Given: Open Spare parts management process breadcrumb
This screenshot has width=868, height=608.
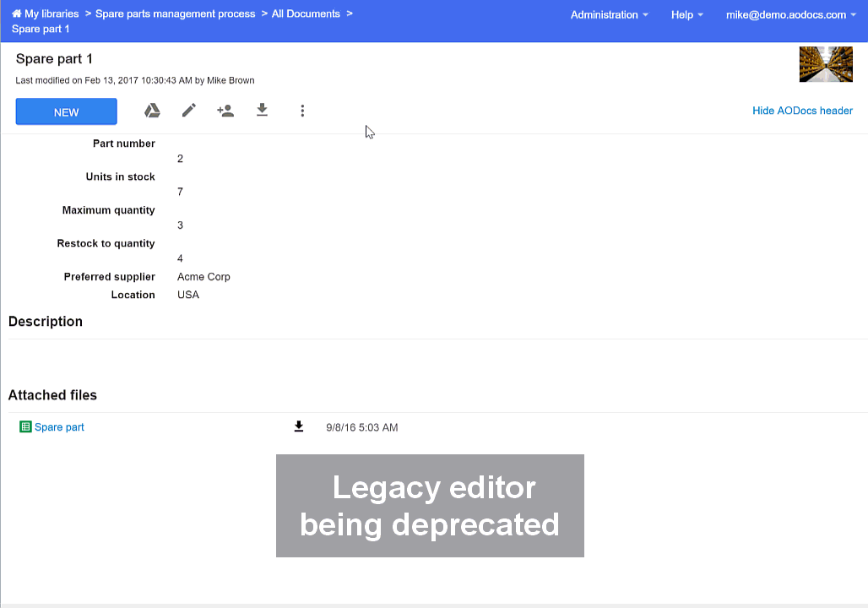Looking at the screenshot, I should [175, 14].
